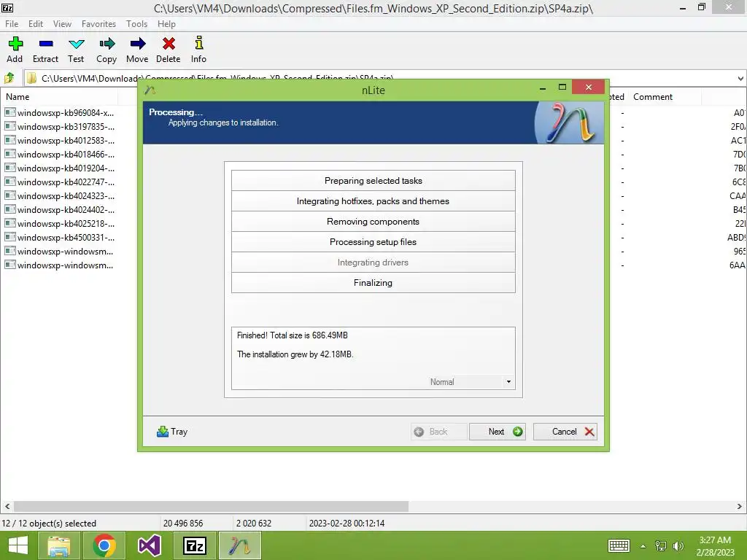
Task: Select file windowsxp-kb4024323-...
Action: click(66, 195)
